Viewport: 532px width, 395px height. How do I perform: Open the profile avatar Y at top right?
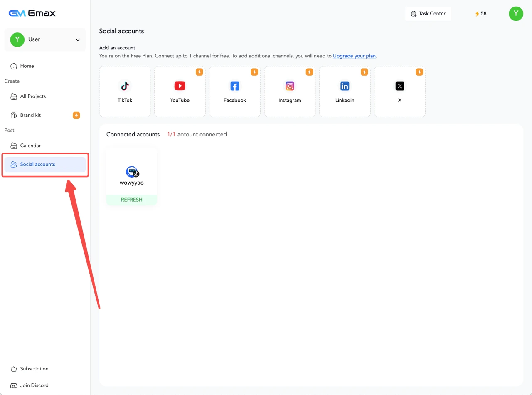tap(516, 14)
